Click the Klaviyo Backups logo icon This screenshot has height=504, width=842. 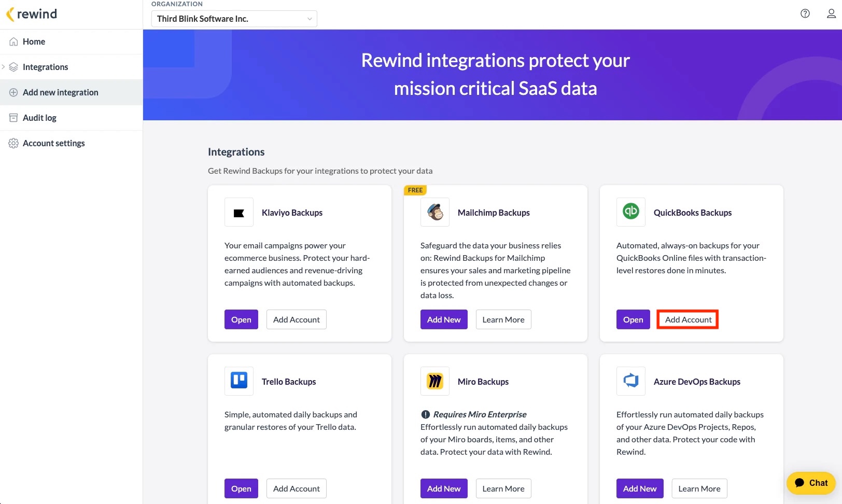click(x=239, y=213)
